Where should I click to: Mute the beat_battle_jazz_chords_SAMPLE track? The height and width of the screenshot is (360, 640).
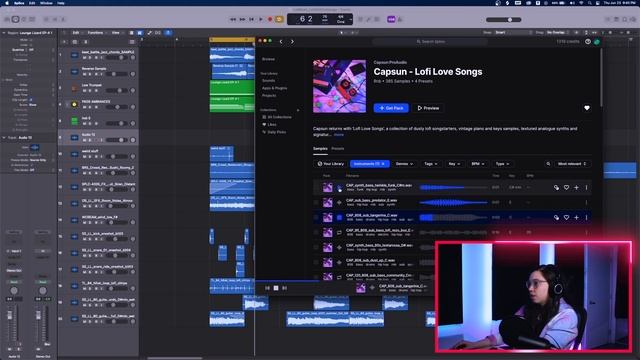click(84, 58)
